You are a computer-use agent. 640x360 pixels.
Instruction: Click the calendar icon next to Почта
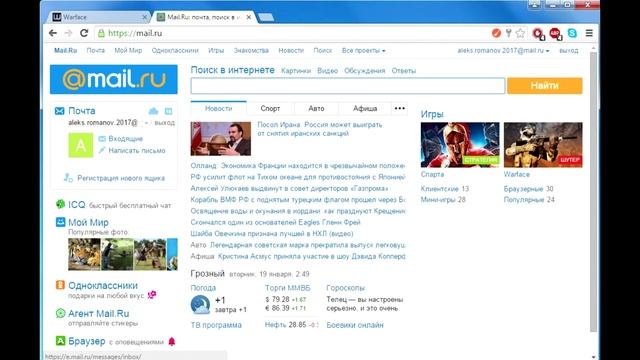[x=168, y=111]
